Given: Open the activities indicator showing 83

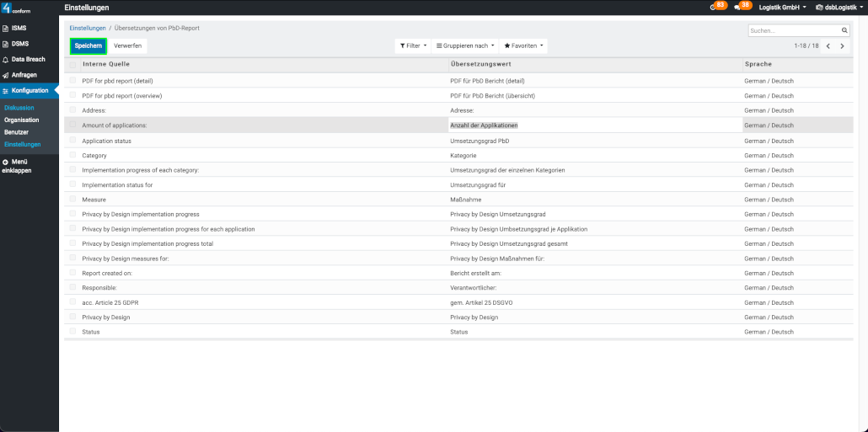Looking at the screenshot, I should pyautogui.click(x=717, y=7).
